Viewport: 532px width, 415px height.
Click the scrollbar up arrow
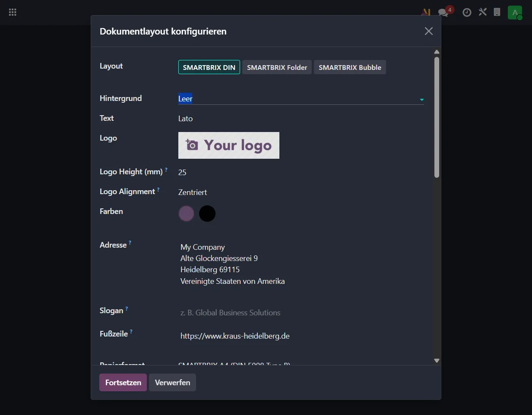click(437, 52)
